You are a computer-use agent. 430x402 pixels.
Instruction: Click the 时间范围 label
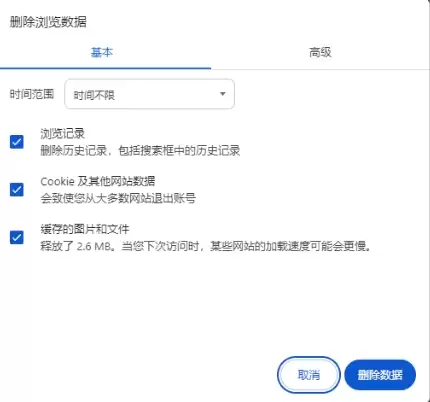(32, 94)
